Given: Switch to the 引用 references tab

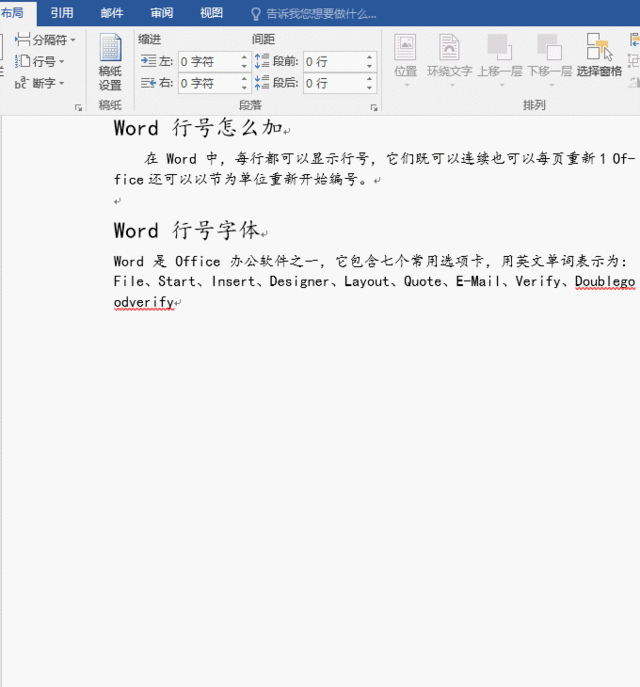Looking at the screenshot, I should pyautogui.click(x=62, y=13).
